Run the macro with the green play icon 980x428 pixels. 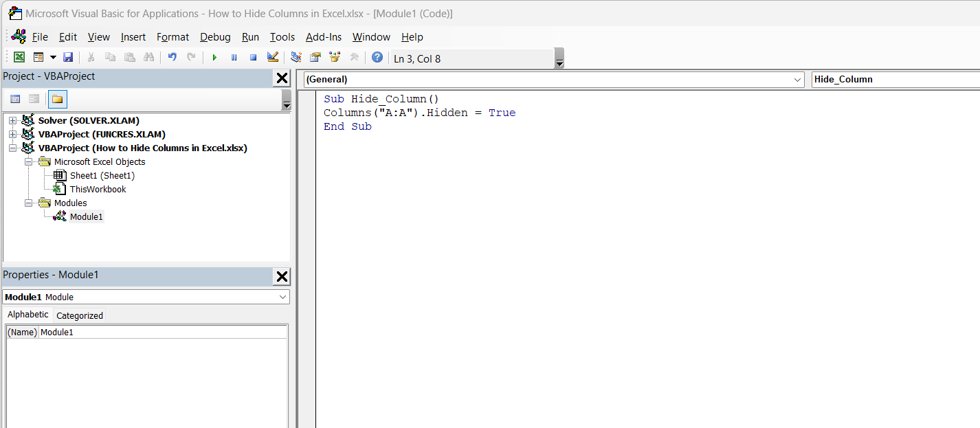[215, 58]
